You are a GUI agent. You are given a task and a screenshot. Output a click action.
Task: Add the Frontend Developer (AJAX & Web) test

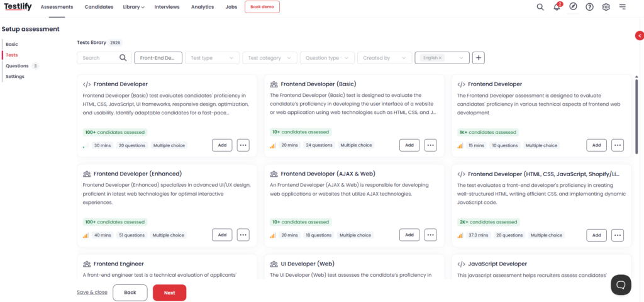409,235
